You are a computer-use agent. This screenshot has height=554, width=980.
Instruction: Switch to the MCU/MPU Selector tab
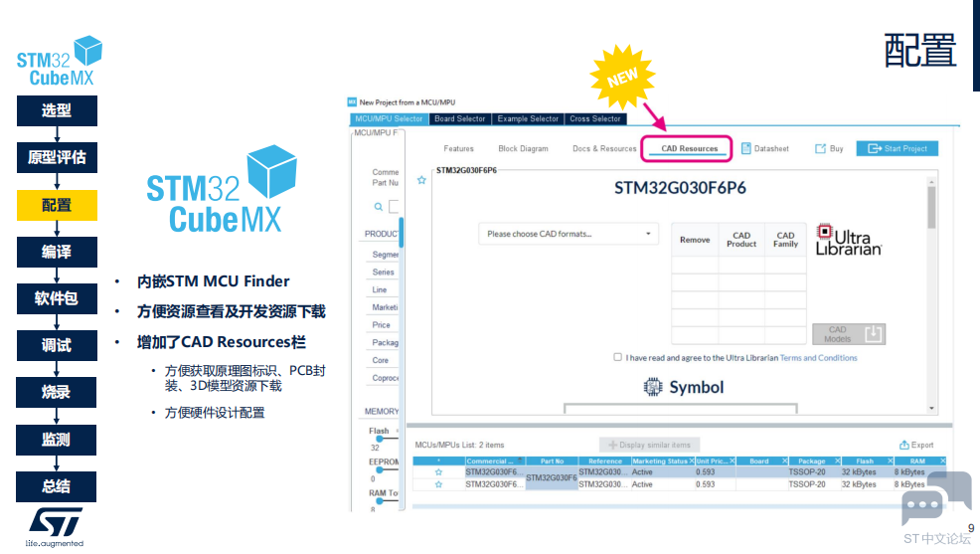pos(389,118)
